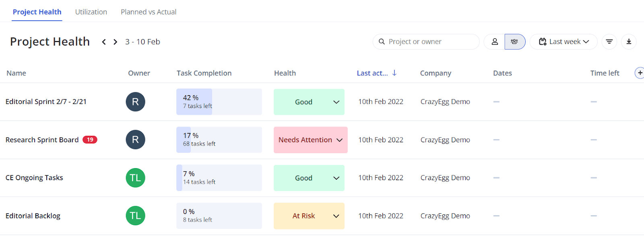
Task: Toggle the team group view icon
Action: click(515, 42)
